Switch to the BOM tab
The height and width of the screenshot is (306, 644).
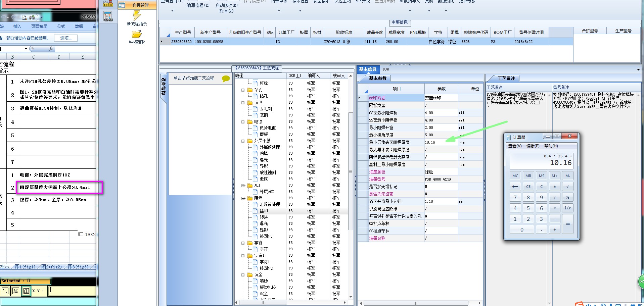point(385,69)
